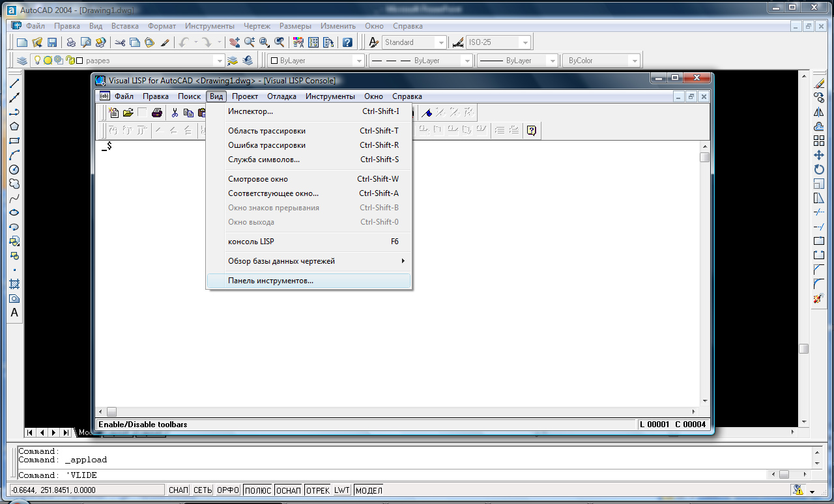This screenshot has height=504, width=834.
Task: Select the Multiline Text A tool
Action: [14, 313]
